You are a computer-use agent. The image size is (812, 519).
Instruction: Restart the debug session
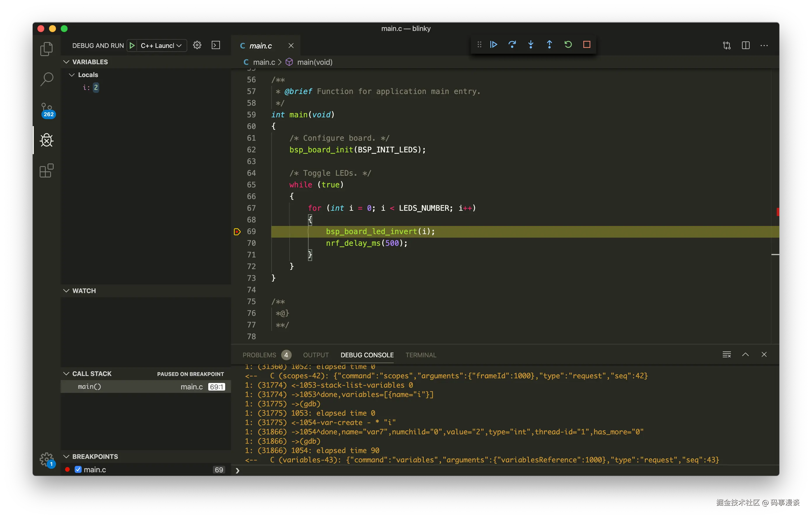tap(568, 44)
